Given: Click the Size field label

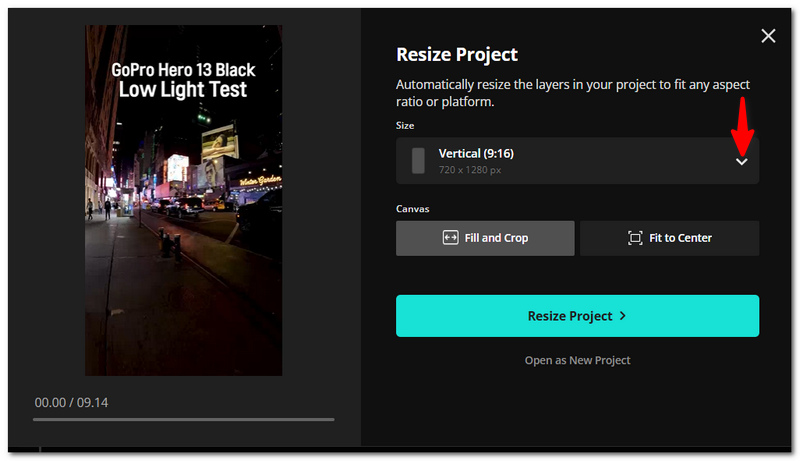Looking at the screenshot, I should click(405, 125).
